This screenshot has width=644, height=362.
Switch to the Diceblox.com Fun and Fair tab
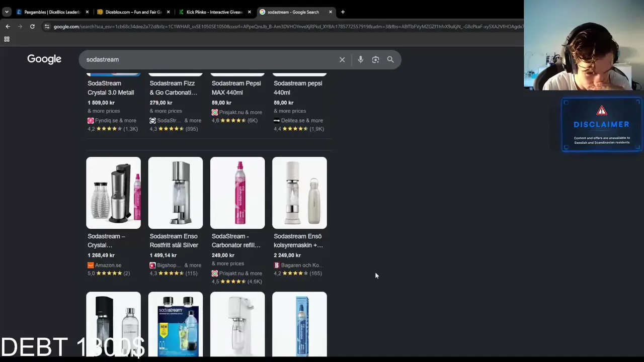tap(133, 12)
